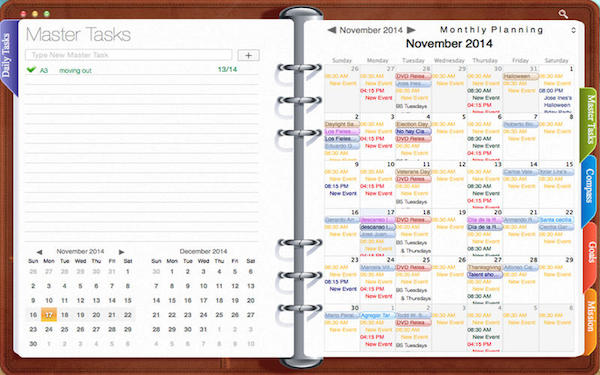
Task: Open the Daylight Saving event November 2
Action: point(342,124)
